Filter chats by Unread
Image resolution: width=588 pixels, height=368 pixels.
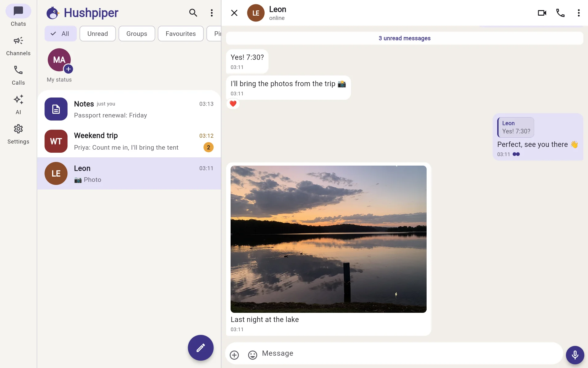pyautogui.click(x=98, y=34)
